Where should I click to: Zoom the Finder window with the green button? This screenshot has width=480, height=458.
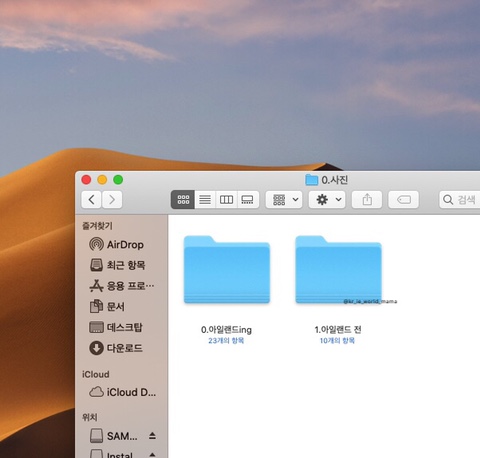click(118, 180)
